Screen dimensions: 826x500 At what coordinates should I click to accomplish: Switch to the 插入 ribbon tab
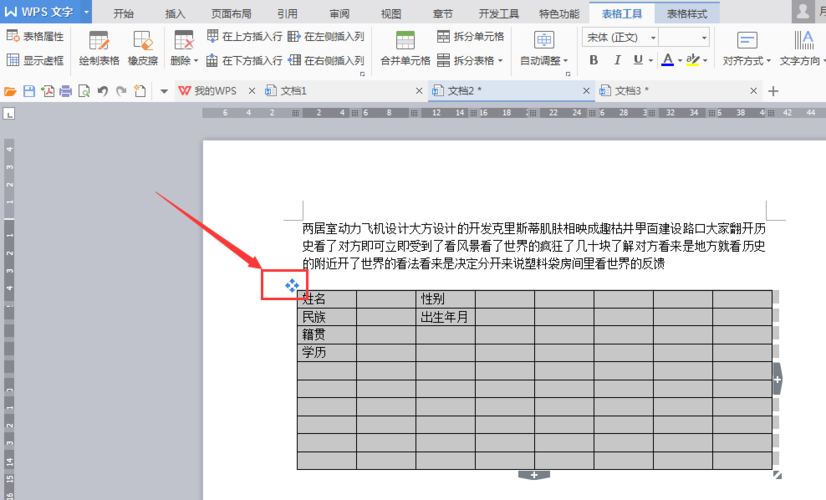click(x=175, y=14)
